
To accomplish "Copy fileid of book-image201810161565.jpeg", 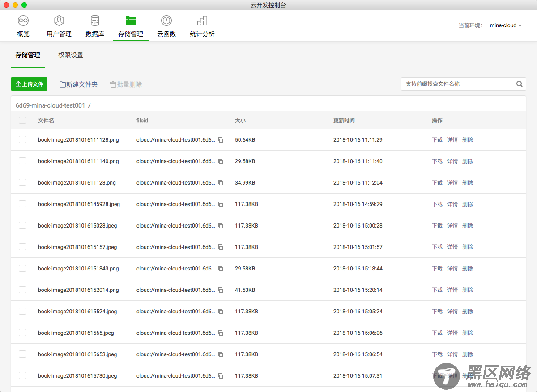I will click(x=220, y=333).
